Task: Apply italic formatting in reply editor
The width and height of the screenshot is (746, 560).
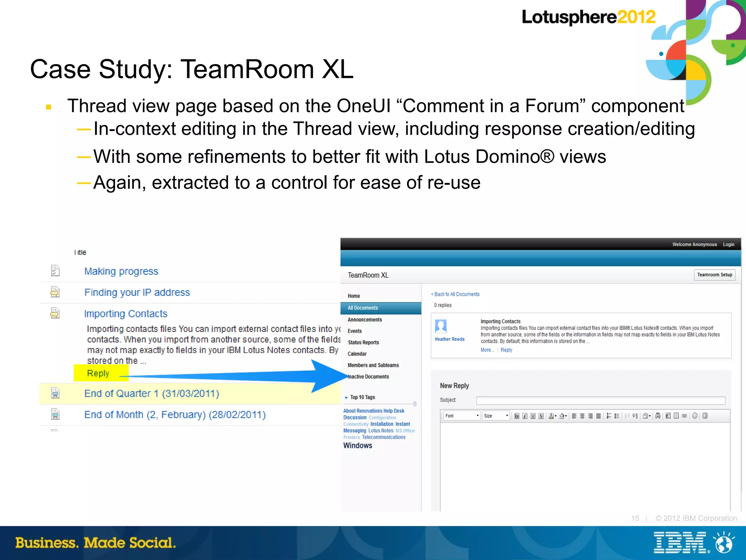Action: 525,416
